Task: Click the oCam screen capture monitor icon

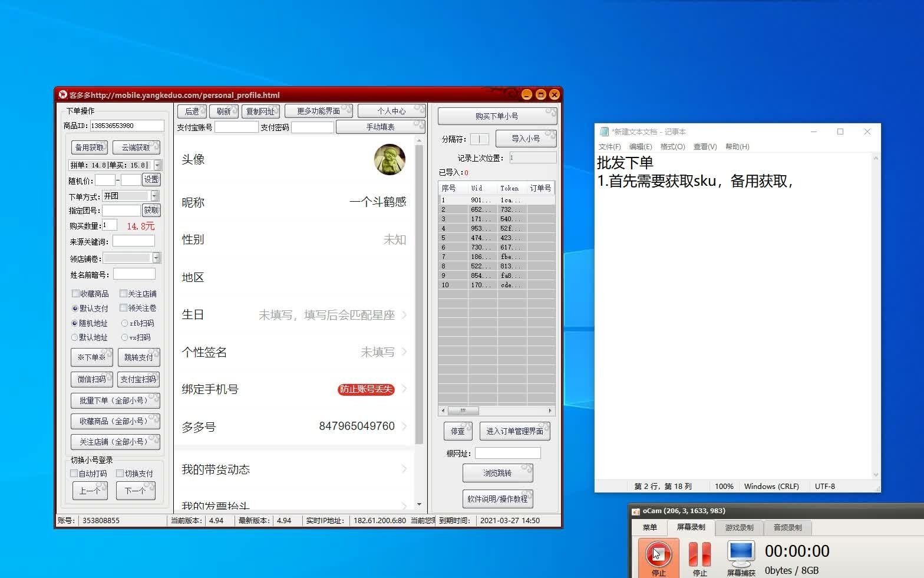Action: click(x=741, y=554)
